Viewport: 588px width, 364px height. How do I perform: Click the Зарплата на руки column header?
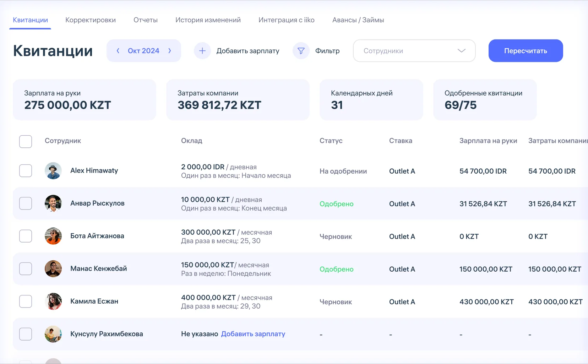click(x=488, y=141)
